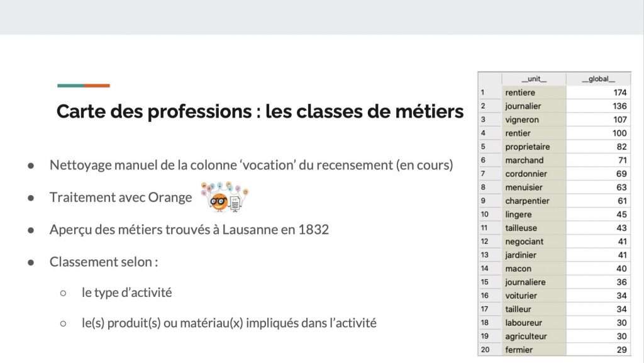Click the 'cordonnier' entry in the table

click(x=526, y=174)
